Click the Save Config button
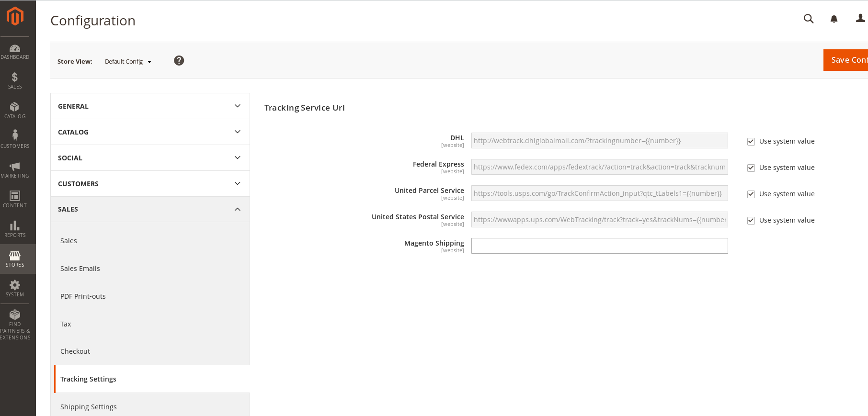 tap(846, 60)
